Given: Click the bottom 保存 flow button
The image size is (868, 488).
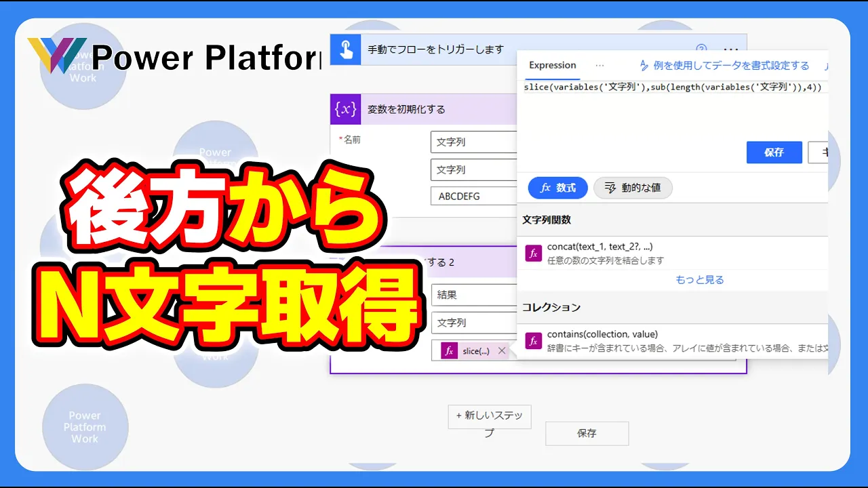Looking at the screenshot, I should point(587,433).
